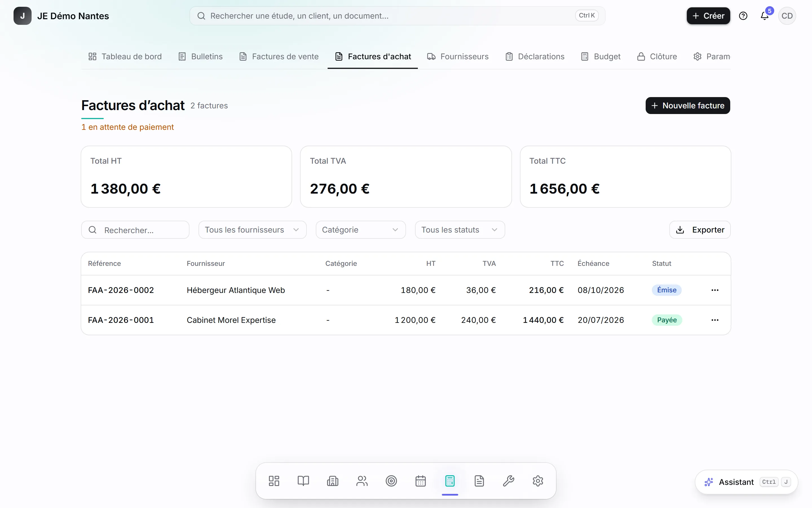The width and height of the screenshot is (812, 508).
Task: Open the CD user avatar menu
Action: 787,16
